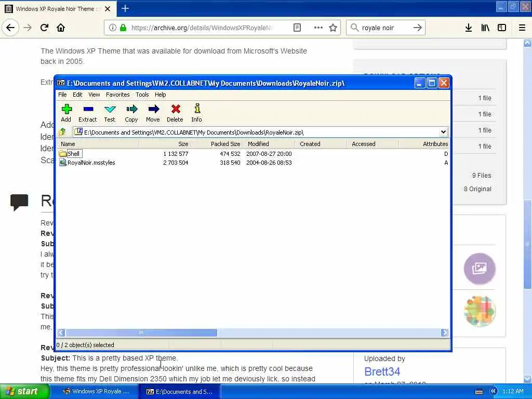Sort by the Accessed column header
Image resolution: width=532 pixels, height=399 pixels.
pos(373,144)
